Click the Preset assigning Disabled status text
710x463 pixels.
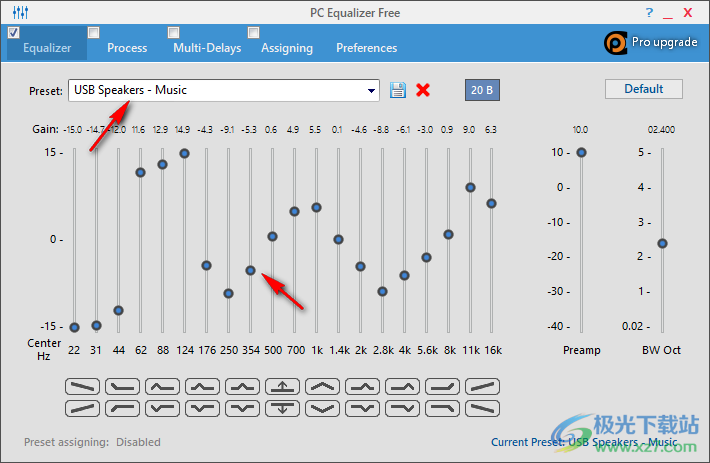(x=92, y=442)
